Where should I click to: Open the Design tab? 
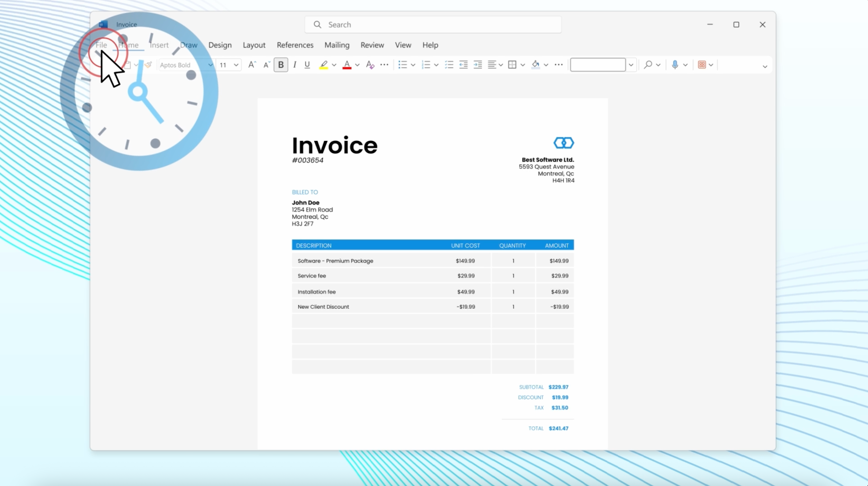220,45
